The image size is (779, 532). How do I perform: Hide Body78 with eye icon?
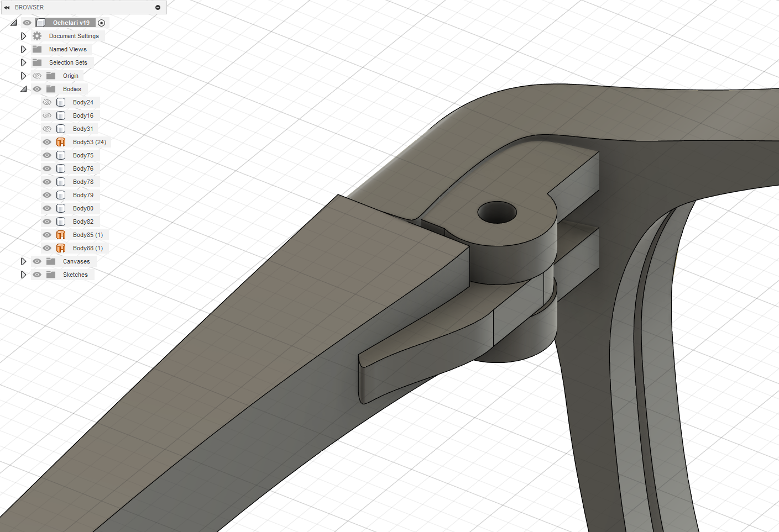click(47, 182)
